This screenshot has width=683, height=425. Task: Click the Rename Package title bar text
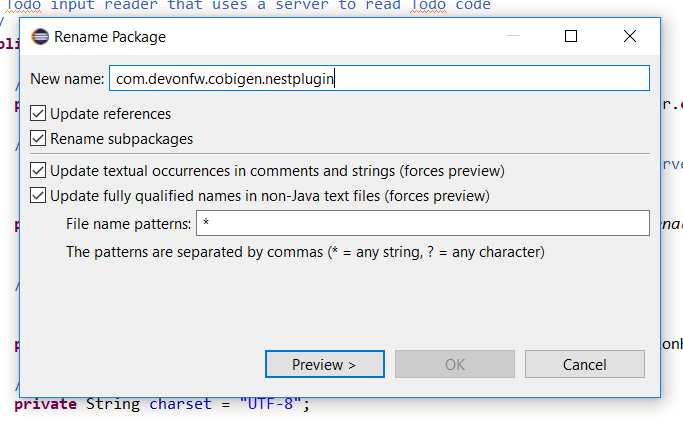[x=112, y=37]
